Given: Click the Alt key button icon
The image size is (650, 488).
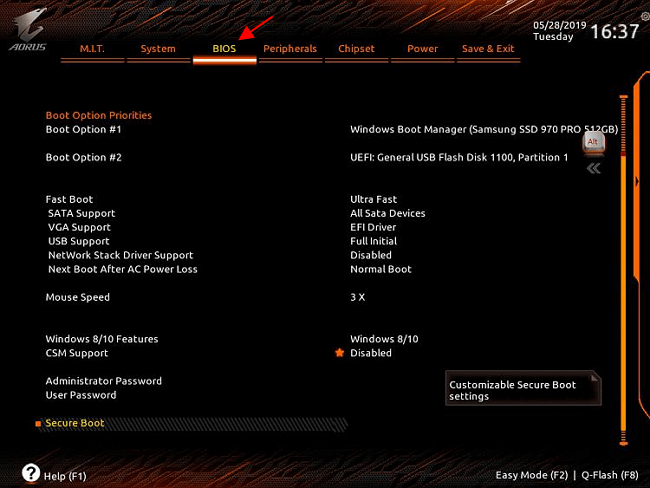Looking at the screenshot, I should [x=594, y=143].
